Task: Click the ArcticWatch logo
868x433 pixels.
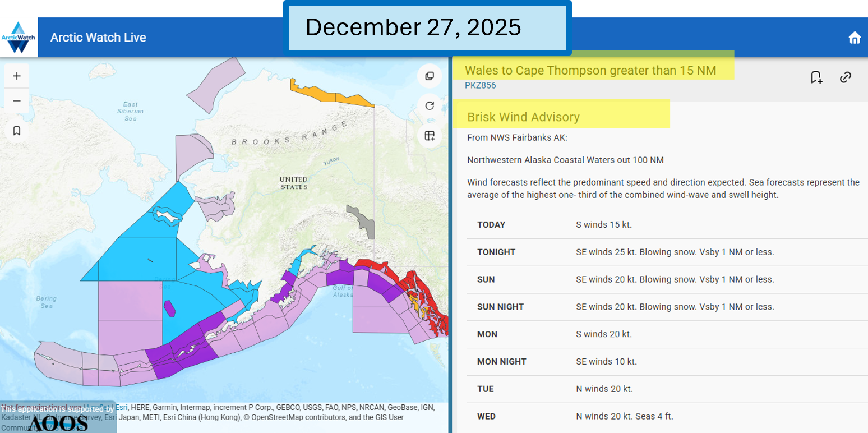Action: coord(19,38)
